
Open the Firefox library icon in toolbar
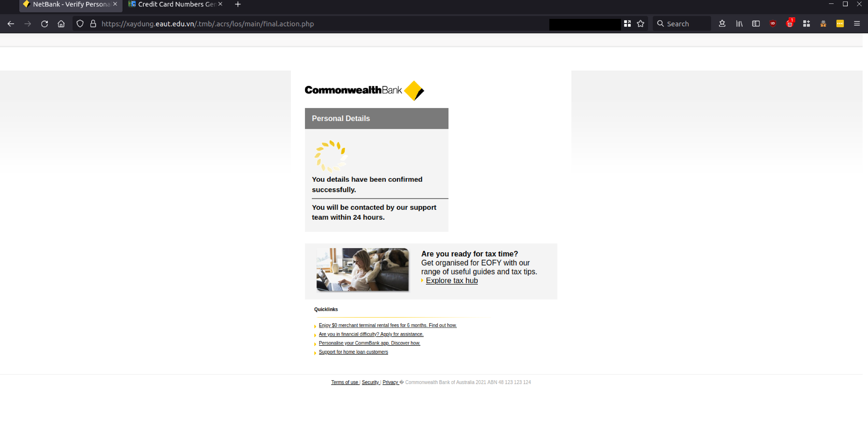click(739, 24)
